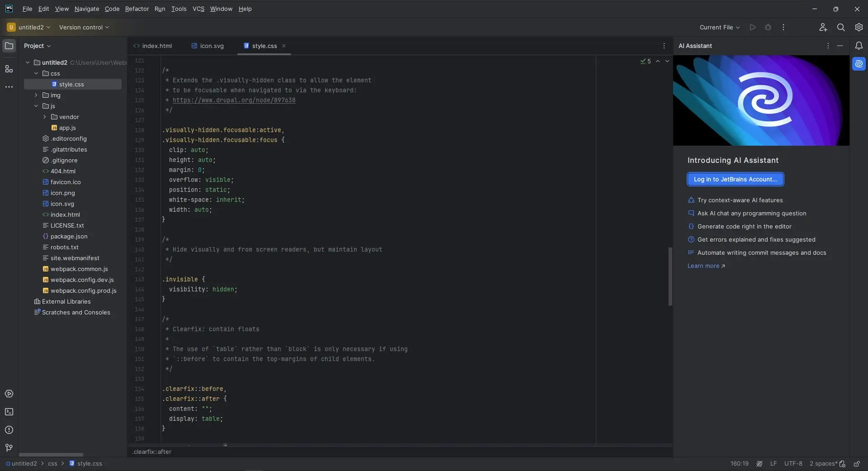Open the Version control dropdown
Image resolution: width=868 pixels, height=471 pixels.
84,27
